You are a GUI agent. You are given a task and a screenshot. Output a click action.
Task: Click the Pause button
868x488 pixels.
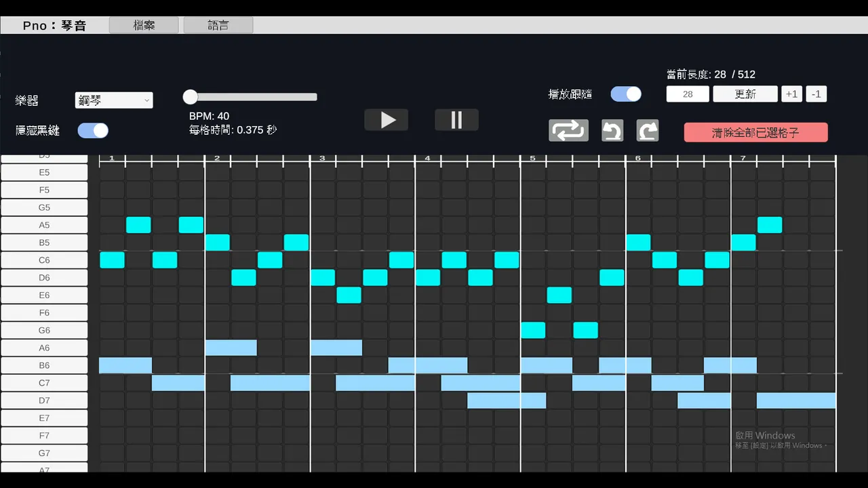456,120
